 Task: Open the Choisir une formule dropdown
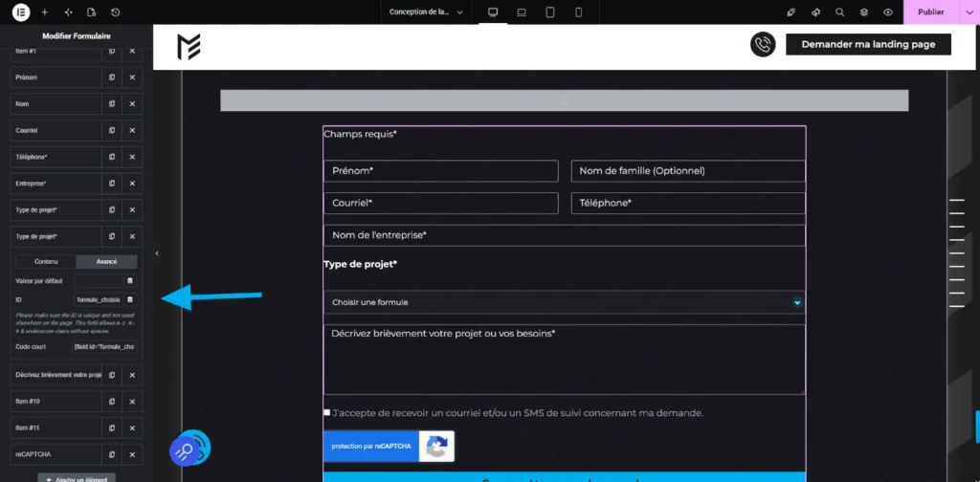click(x=565, y=302)
